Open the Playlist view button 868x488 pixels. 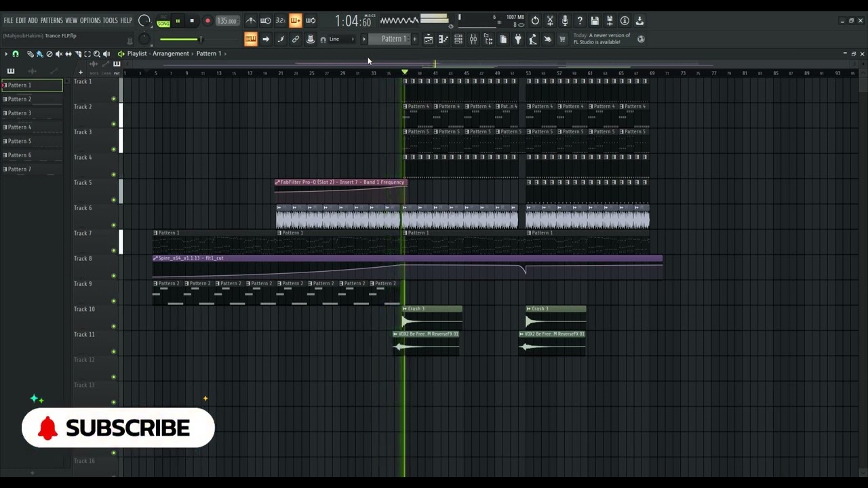pyautogui.click(x=429, y=39)
